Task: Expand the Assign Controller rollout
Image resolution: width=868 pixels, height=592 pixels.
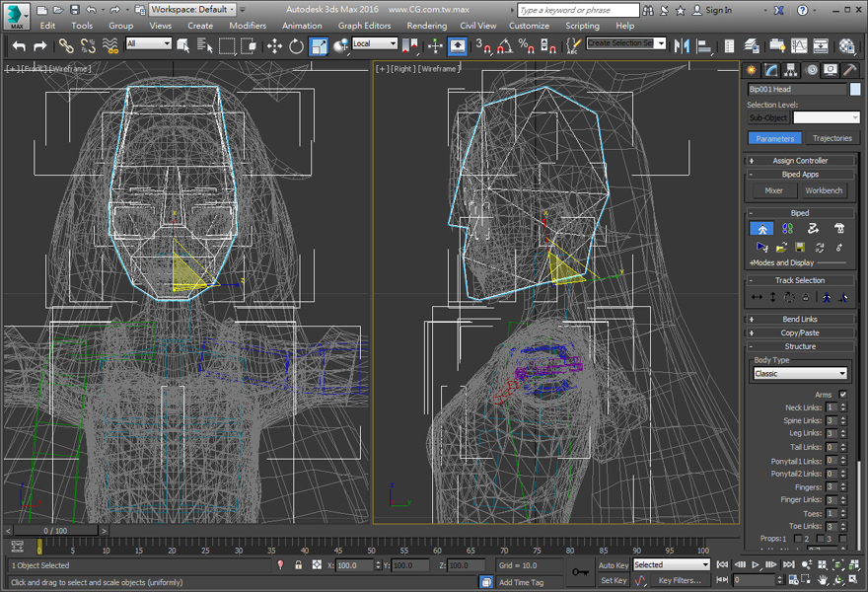Action: pos(799,161)
